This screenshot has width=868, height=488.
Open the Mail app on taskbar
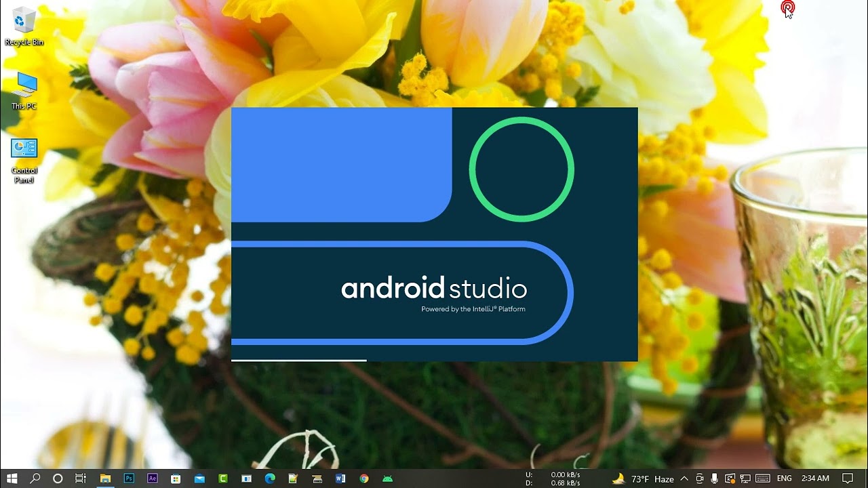pyautogui.click(x=199, y=479)
